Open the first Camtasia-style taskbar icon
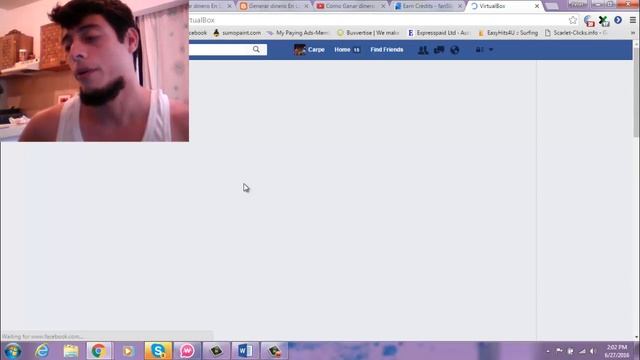This screenshot has height=360, width=640. point(216,351)
